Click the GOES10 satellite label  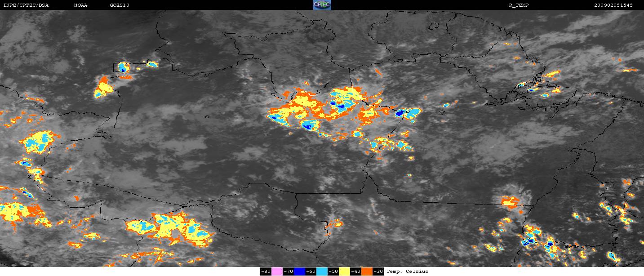coord(119,5)
